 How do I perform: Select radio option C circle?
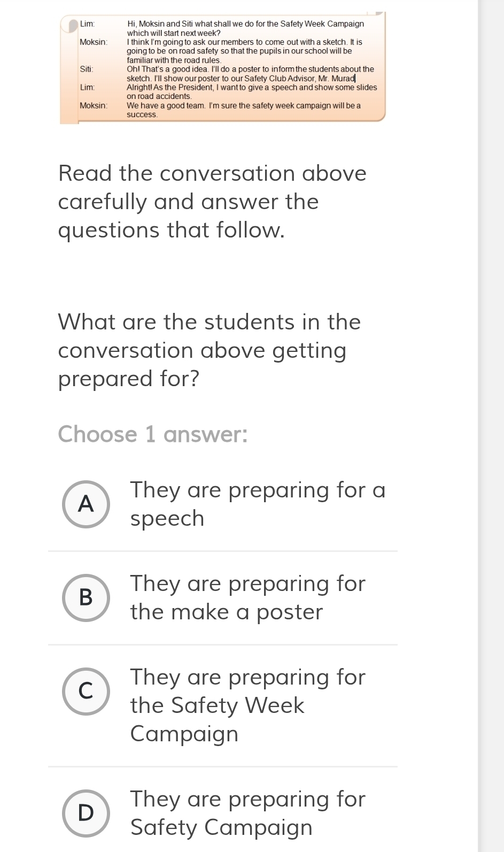point(86,691)
